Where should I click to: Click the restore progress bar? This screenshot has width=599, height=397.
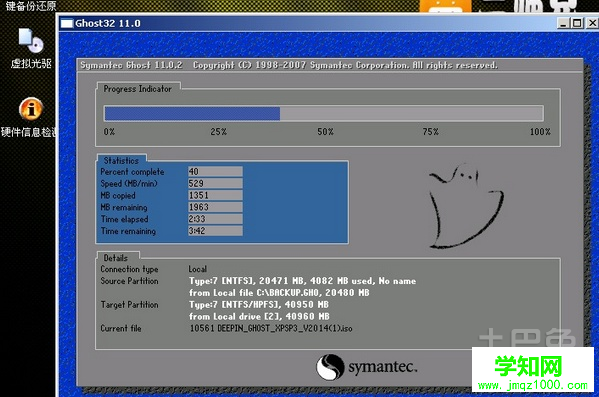tap(324, 113)
